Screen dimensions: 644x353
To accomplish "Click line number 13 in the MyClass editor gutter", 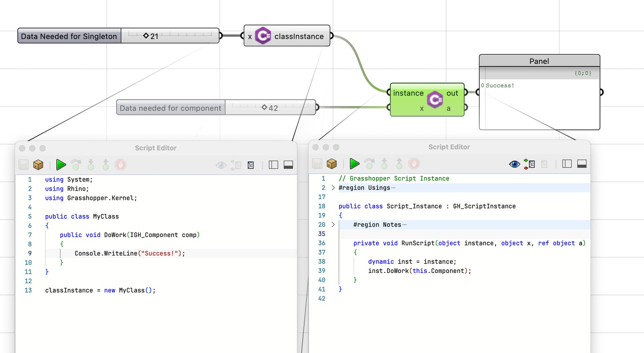I will [28, 290].
